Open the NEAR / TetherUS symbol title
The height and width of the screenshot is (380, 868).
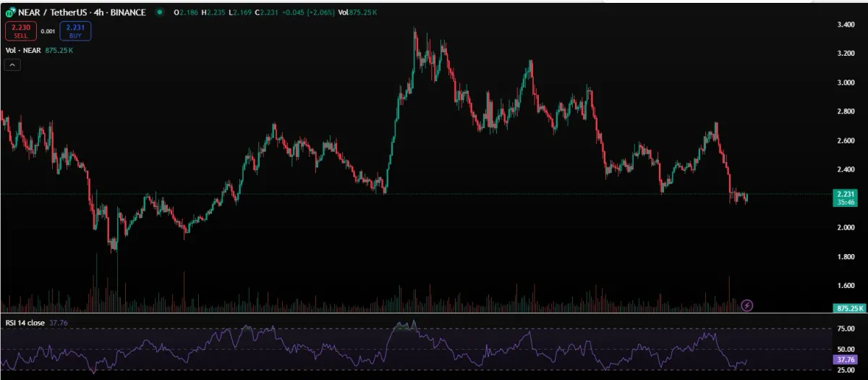82,12
